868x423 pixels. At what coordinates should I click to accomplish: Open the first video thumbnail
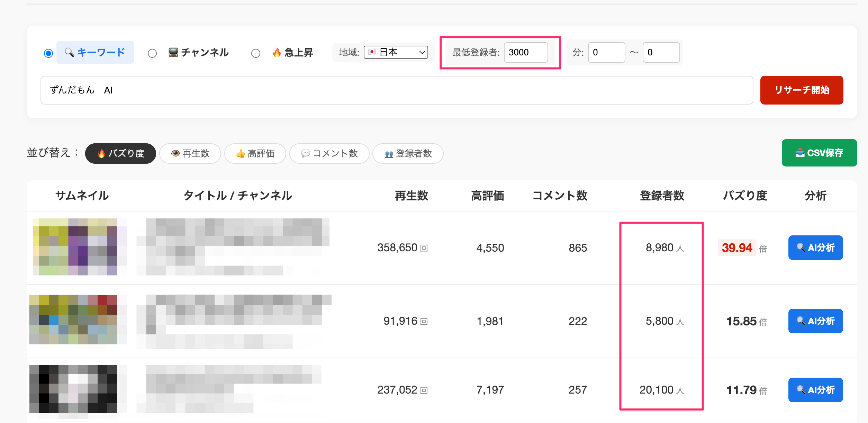[x=80, y=247]
